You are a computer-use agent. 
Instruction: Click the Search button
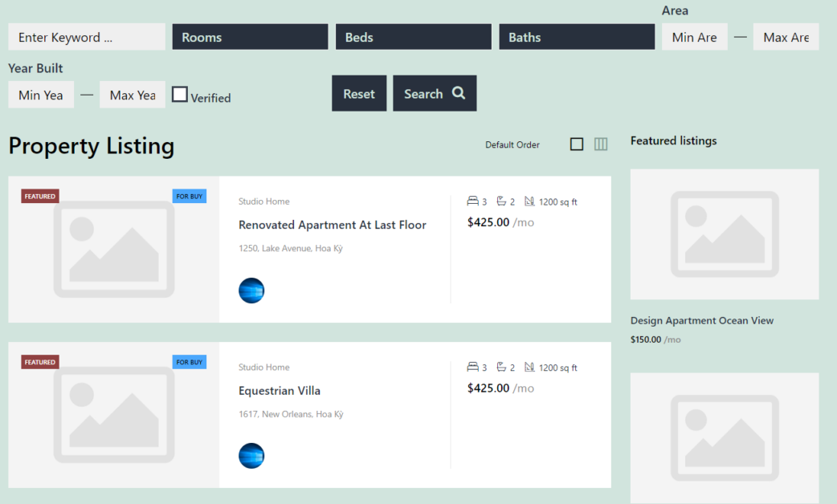435,94
